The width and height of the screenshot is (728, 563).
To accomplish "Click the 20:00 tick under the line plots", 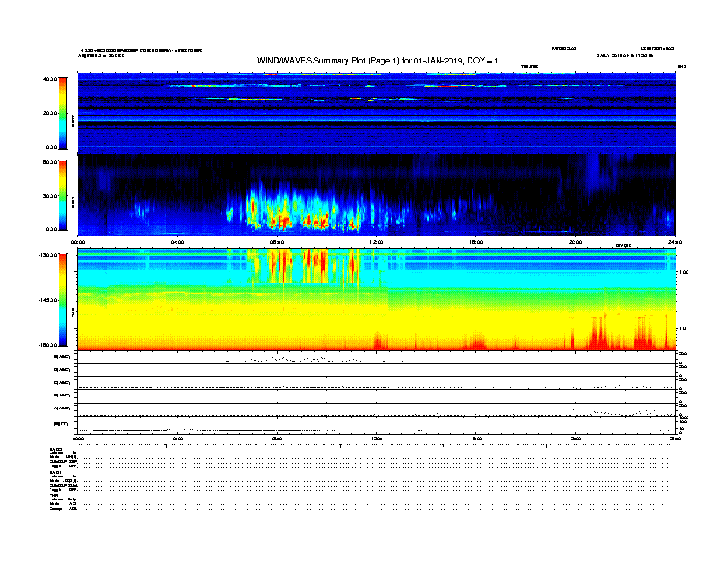I will (575, 438).
